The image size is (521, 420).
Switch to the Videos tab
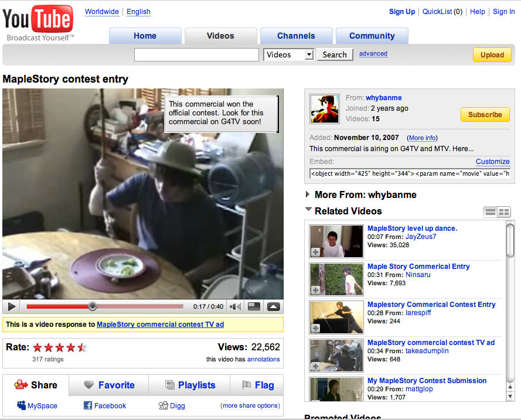pos(220,36)
